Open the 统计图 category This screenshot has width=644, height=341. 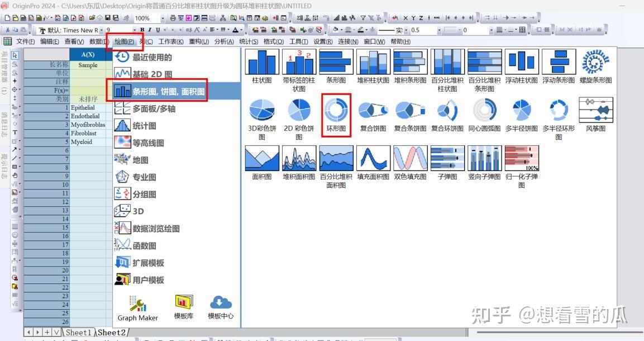(176, 126)
